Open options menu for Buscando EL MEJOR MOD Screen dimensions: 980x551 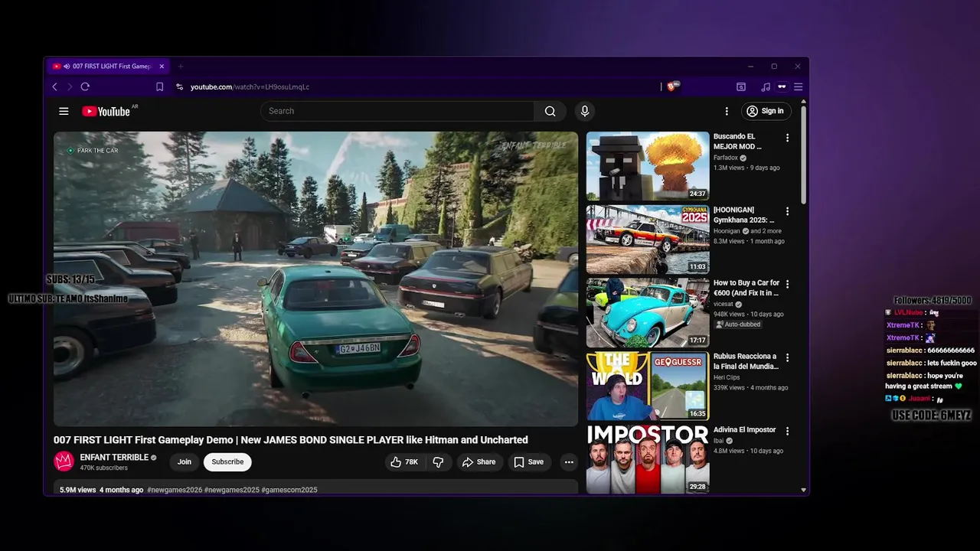(x=787, y=138)
